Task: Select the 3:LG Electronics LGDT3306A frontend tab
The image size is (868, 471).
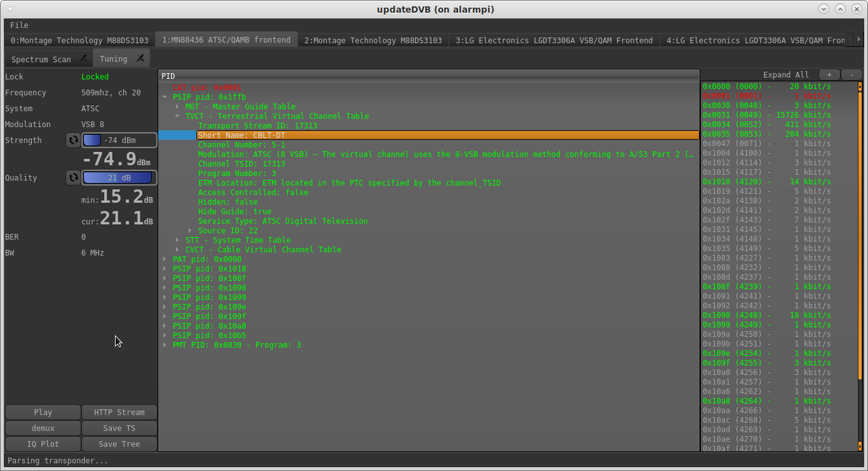Action: pos(554,40)
